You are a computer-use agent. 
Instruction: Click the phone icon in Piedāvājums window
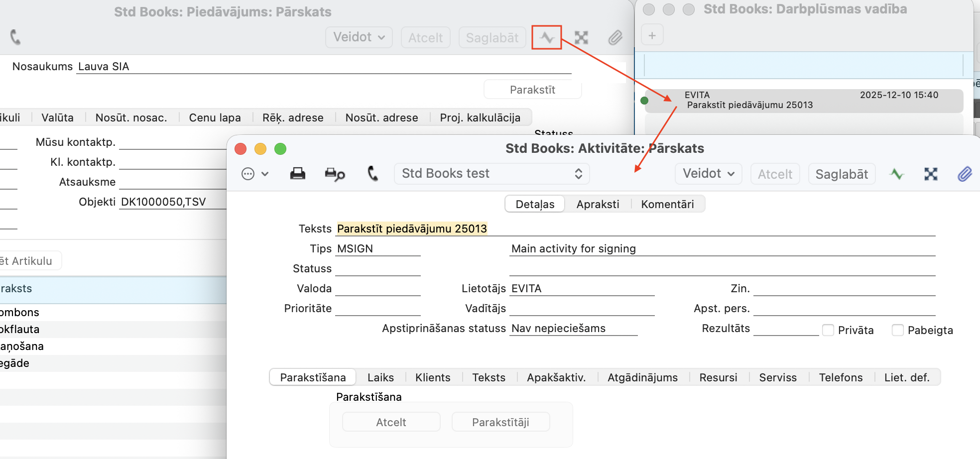(x=15, y=37)
